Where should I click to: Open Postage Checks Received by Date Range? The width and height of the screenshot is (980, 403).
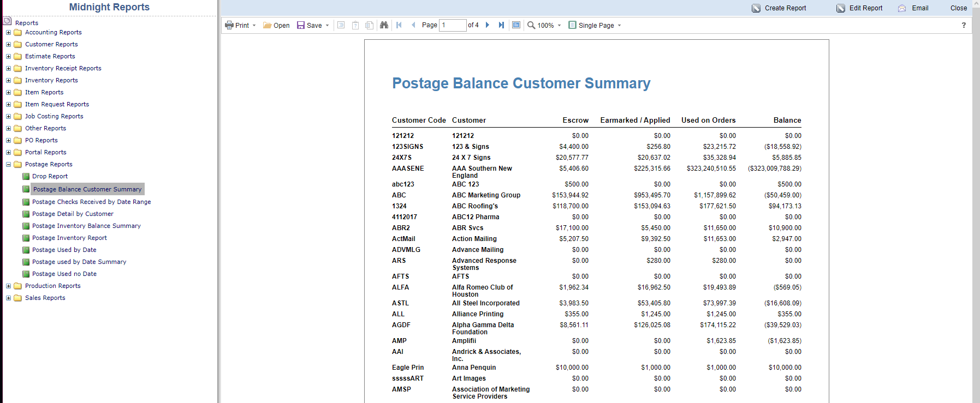(x=91, y=202)
